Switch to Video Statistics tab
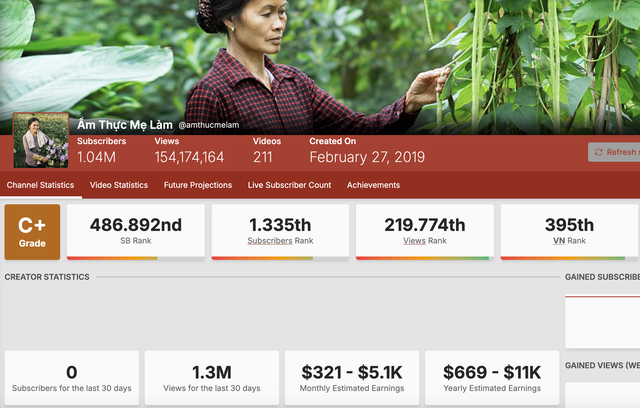640x408 pixels. [x=119, y=185]
